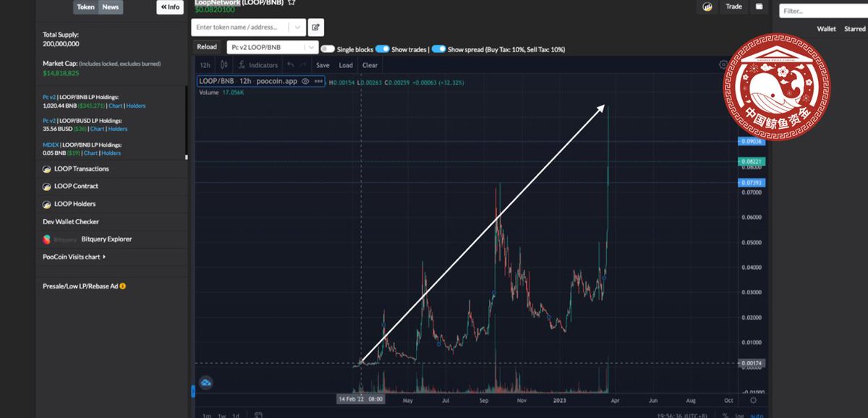This screenshot has height=418, width=868.
Task: Disable the Show spread switch
Action: (x=438, y=49)
